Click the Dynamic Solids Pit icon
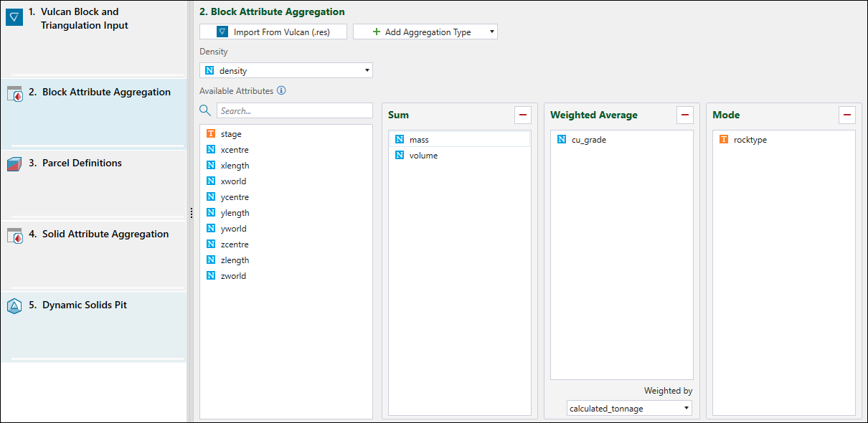This screenshot has width=868, height=423. click(x=15, y=306)
